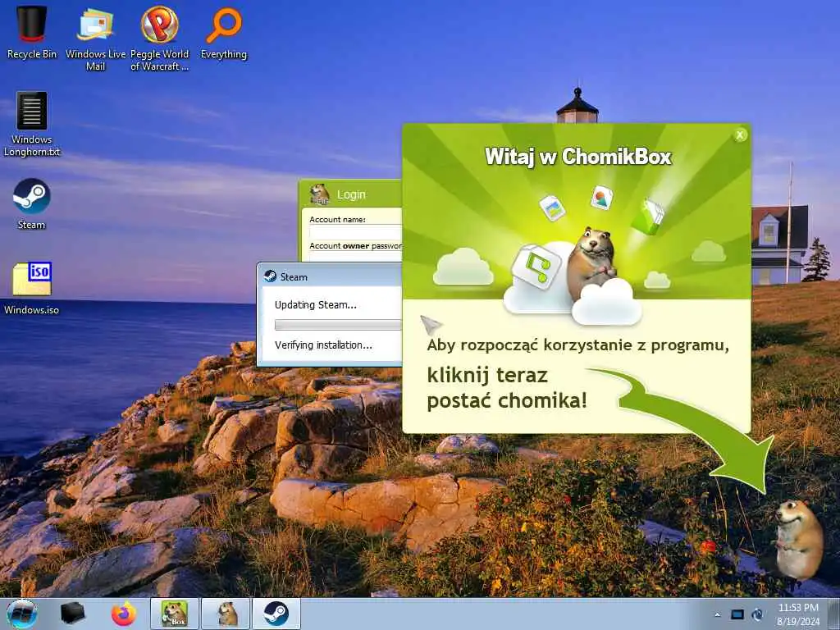Select Windows Longhorn.txt file on desktop
This screenshot has height=630, width=840.
pos(32,125)
